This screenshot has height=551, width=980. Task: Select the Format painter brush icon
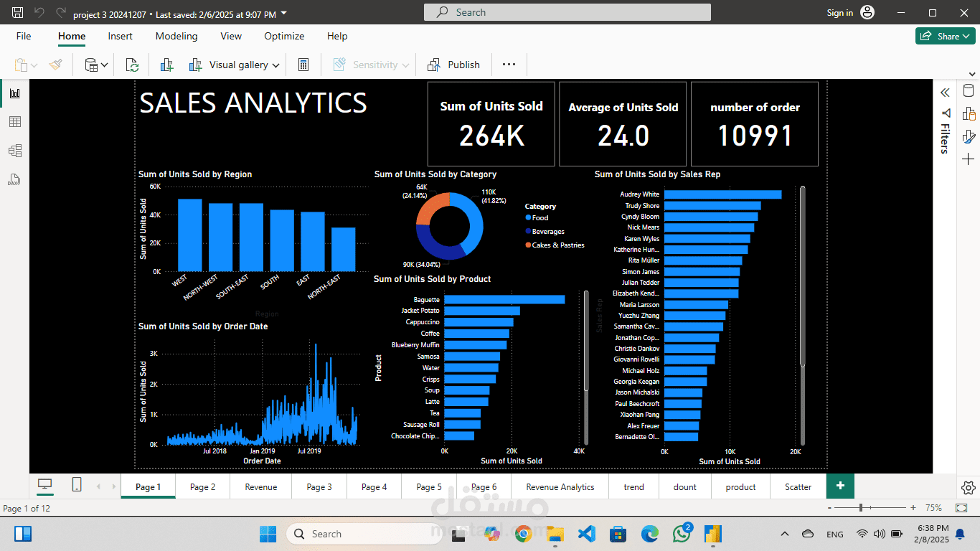56,65
